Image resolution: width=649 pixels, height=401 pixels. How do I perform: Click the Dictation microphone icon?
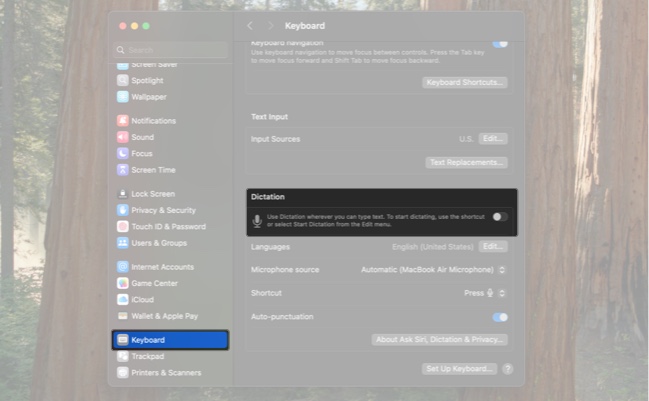[257, 221]
